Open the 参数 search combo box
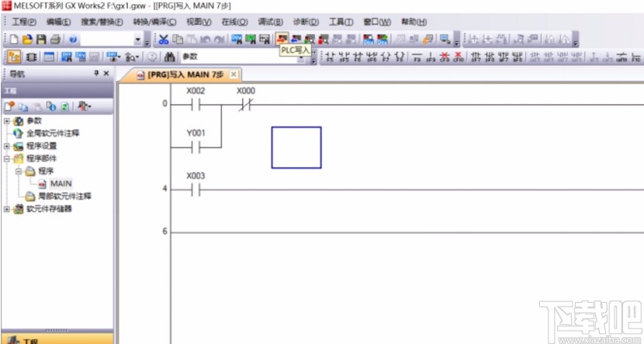The height and width of the screenshot is (344, 644). click(244, 57)
